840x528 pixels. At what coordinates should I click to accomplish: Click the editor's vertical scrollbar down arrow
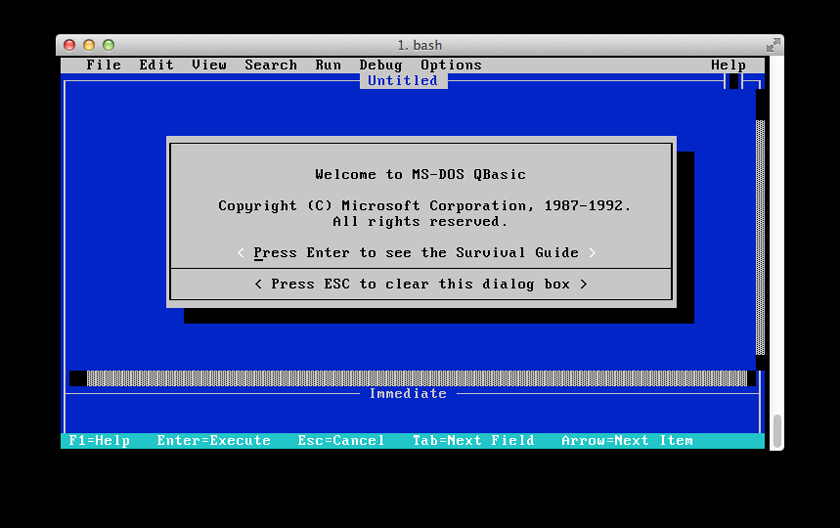760,362
